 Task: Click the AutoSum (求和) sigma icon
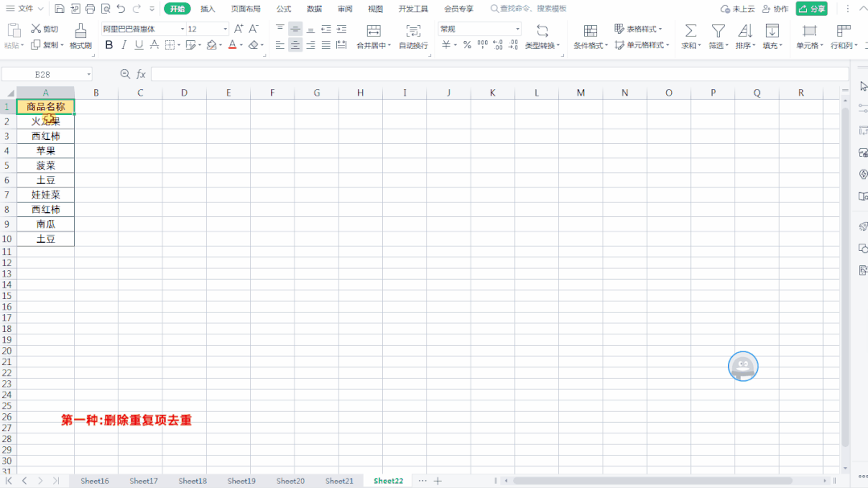[x=690, y=31]
